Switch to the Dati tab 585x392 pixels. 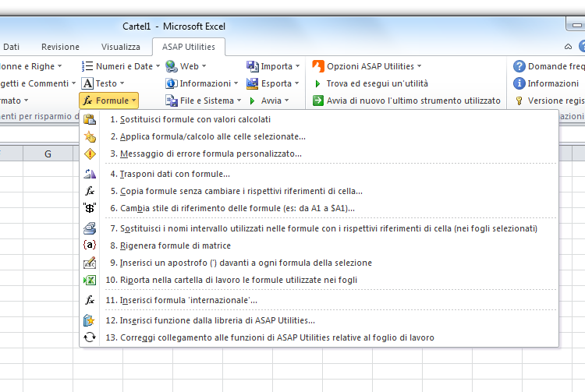point(11,47)
